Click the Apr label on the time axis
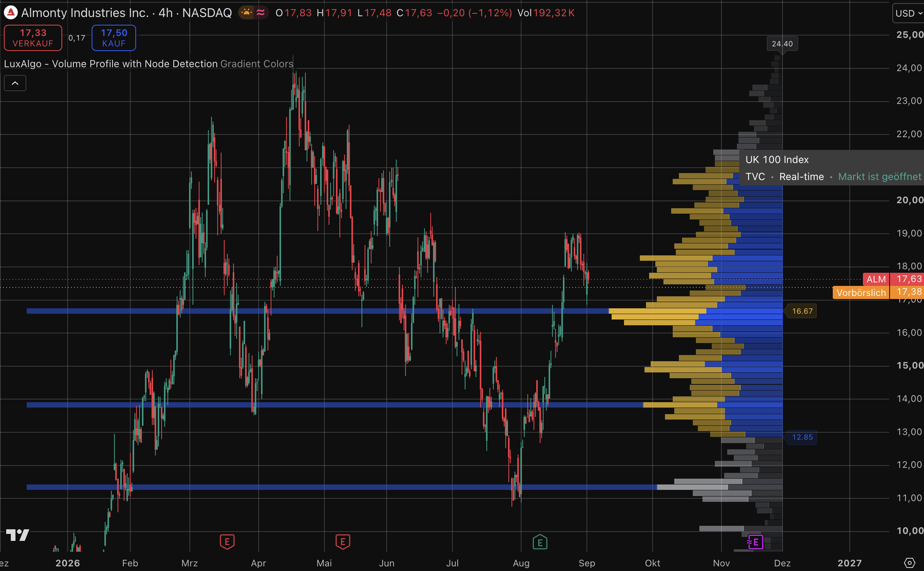This screenshot has width=924, height=571. [259, 563]
